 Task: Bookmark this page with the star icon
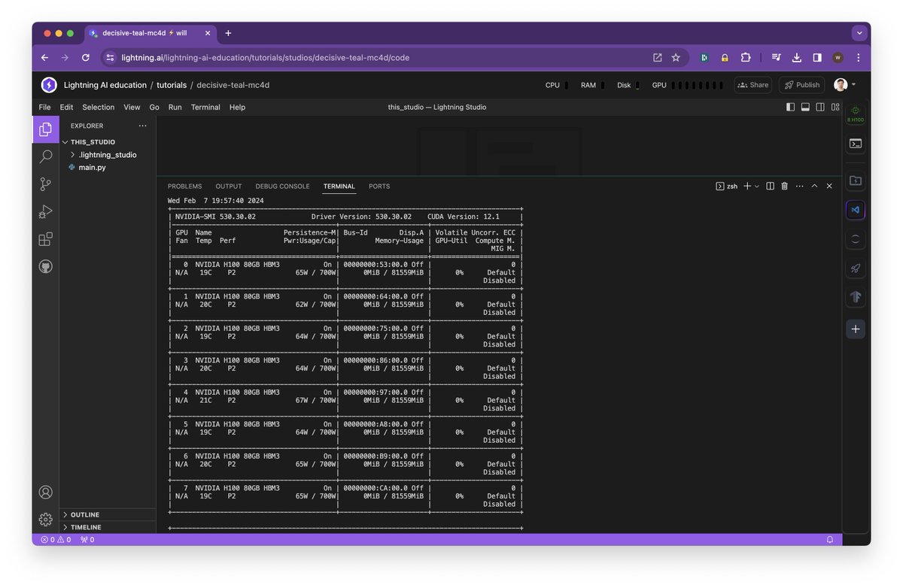coord(676,57)
